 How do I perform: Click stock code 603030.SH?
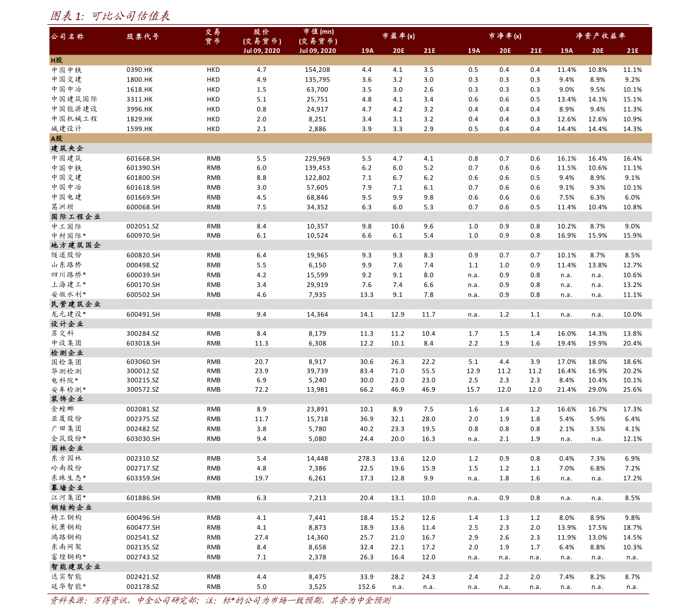pyautogui.click(x=143, y=439)
